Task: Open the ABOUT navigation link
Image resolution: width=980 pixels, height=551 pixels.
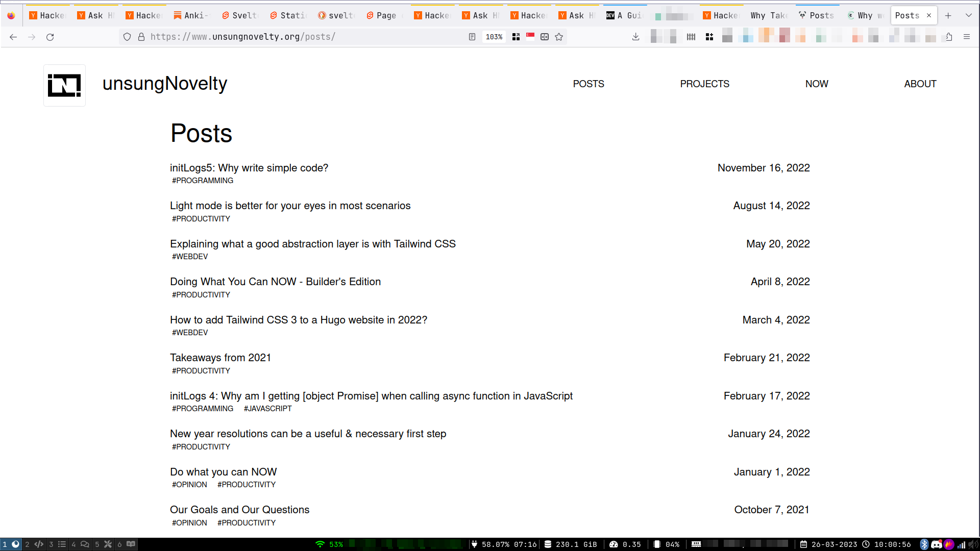Action: point(920,84)
